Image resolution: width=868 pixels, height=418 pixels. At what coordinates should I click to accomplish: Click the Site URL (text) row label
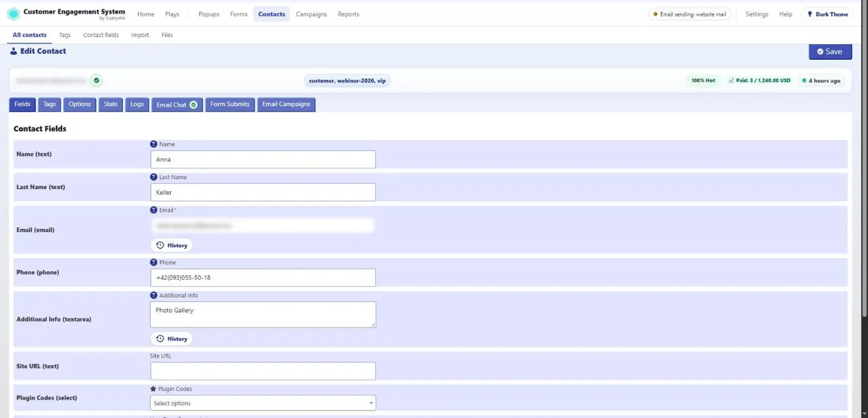coord(38,366)
